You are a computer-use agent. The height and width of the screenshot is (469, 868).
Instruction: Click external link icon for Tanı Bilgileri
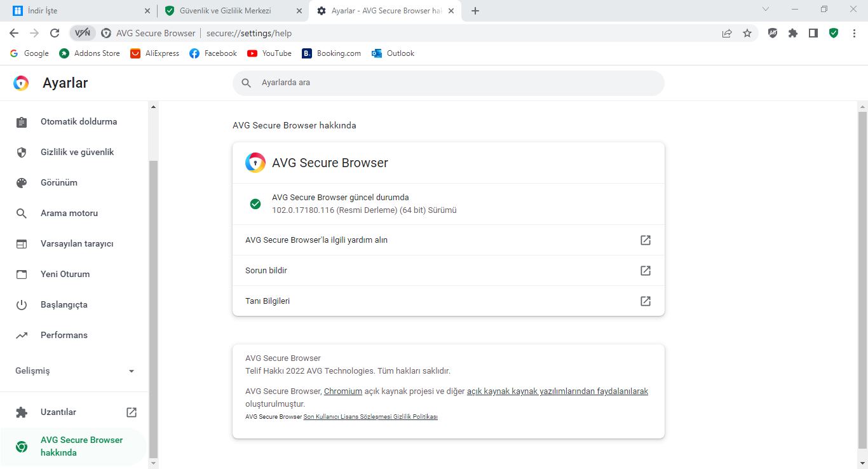coord(646,301)
